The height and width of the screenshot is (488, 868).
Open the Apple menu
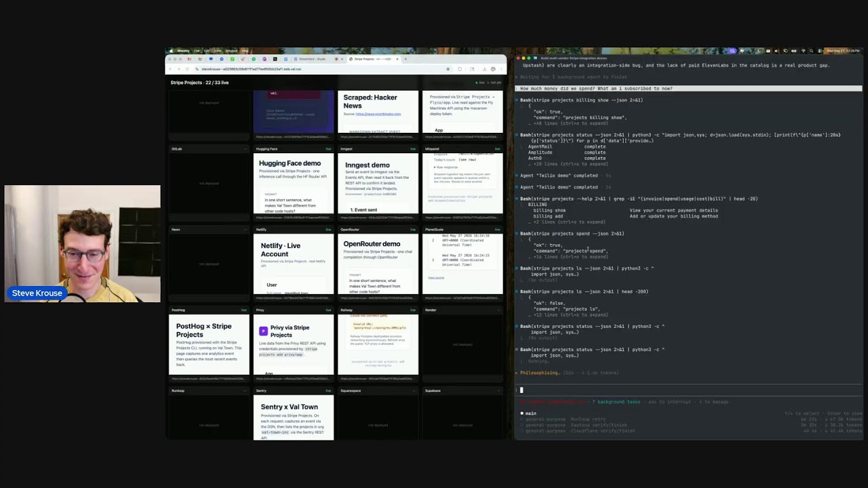click(x=170, y=50)
